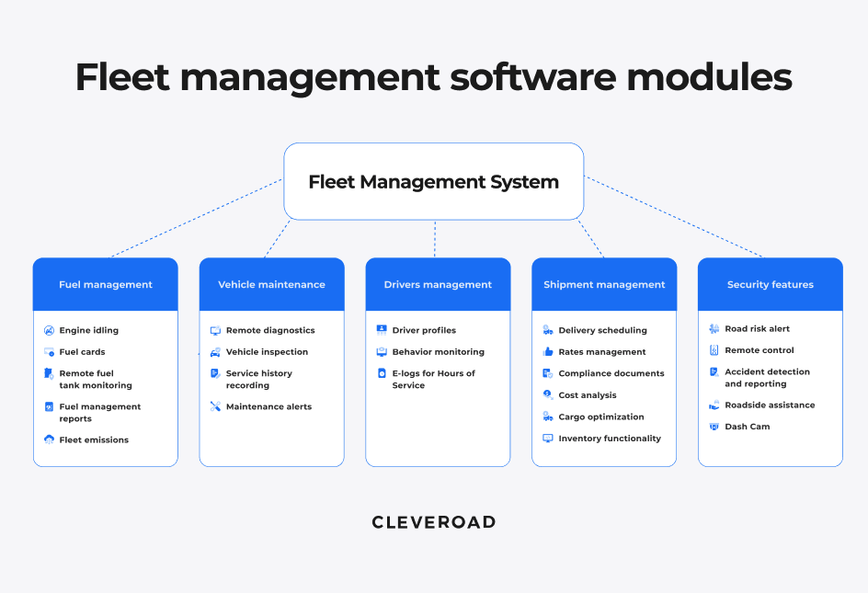Click the Inventory functionality text

(x=610, y=439)
